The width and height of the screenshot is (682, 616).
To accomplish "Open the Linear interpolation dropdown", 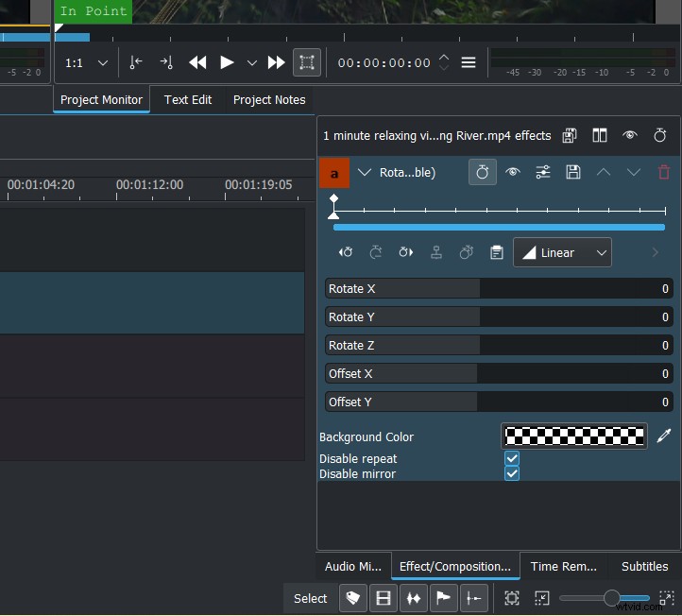I will (x=562, y=252).
